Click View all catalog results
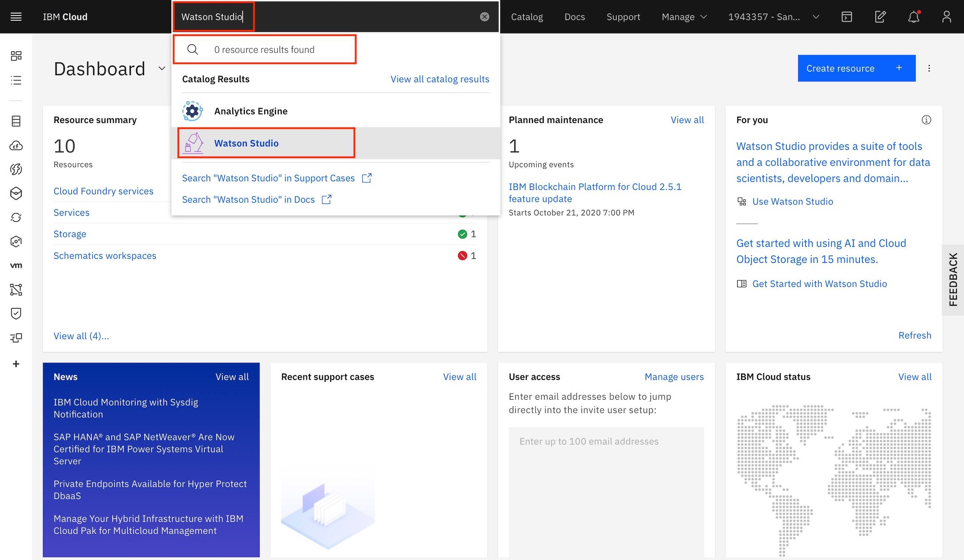Viewport: 964px width, 560px height. tap(440, 79)
